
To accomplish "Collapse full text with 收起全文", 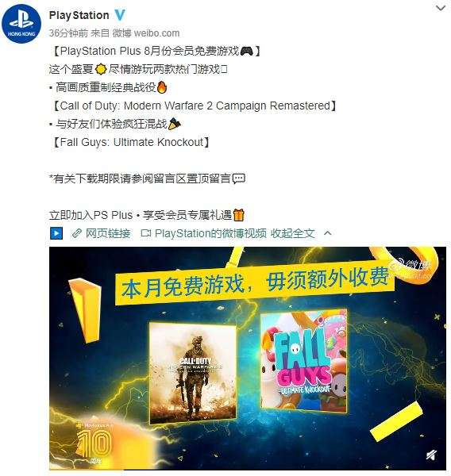I will [x=293, y=233].
